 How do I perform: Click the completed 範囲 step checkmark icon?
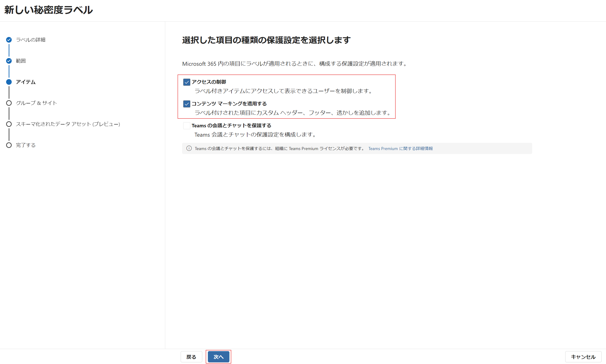[x=9, y=61]
